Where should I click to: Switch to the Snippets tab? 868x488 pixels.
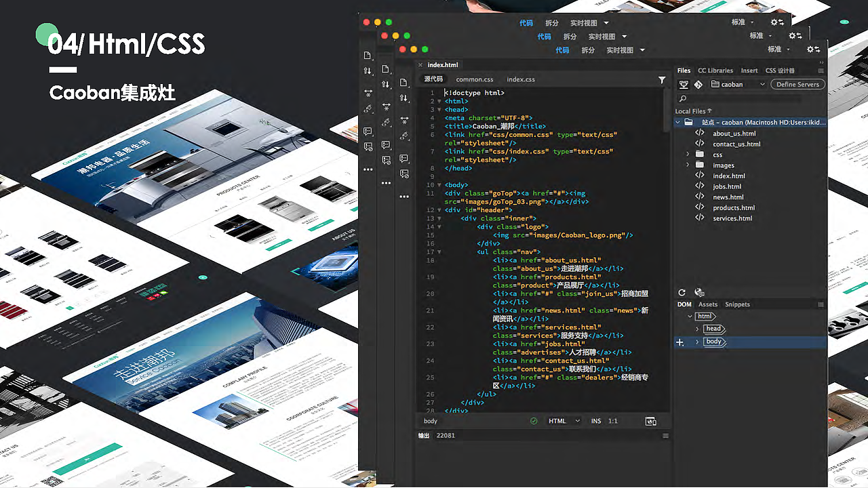point(737,305)
